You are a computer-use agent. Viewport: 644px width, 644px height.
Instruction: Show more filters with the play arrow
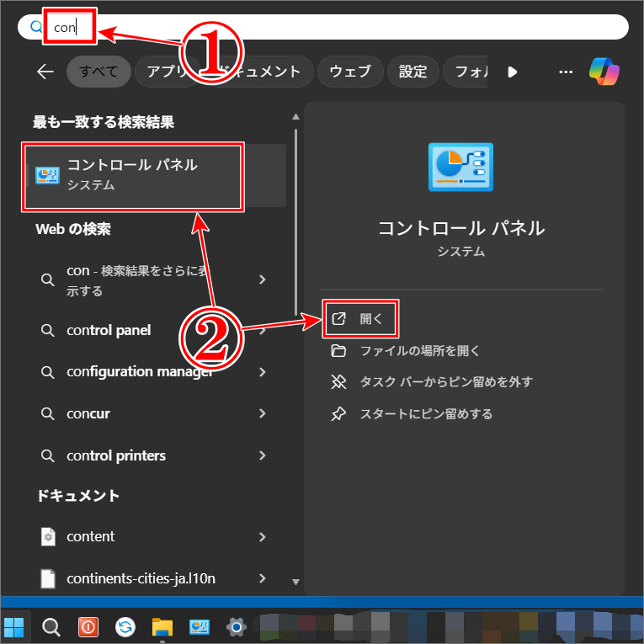coord(512,72)
